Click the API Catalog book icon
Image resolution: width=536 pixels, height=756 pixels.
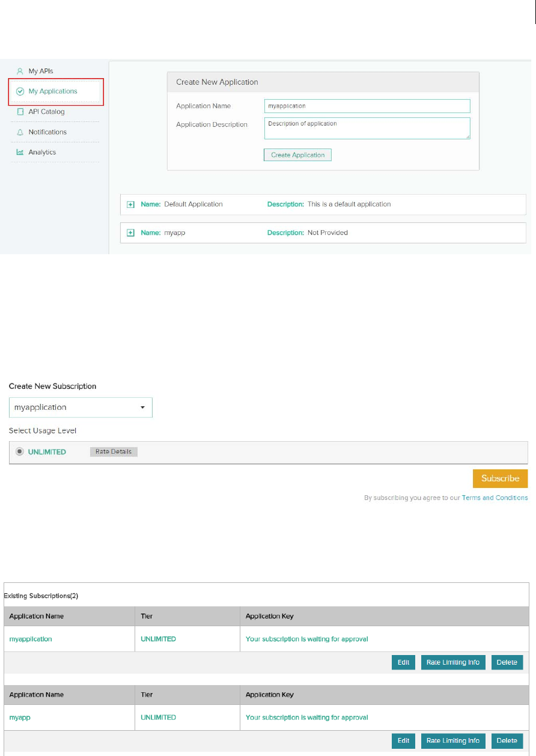(20, 112)
